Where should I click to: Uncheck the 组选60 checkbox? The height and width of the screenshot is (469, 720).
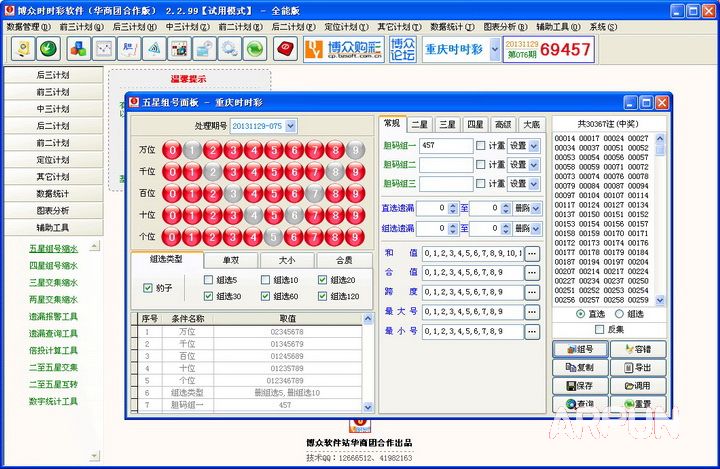click(265, 296)
